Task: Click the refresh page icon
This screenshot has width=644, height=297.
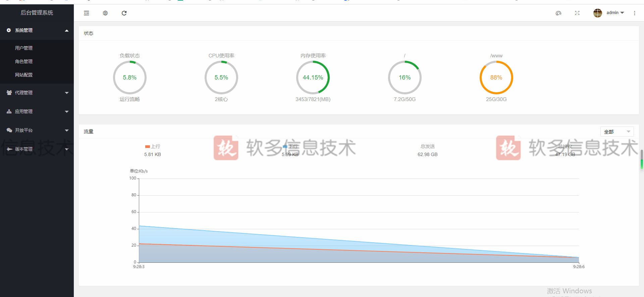Action: pos(124,13)
